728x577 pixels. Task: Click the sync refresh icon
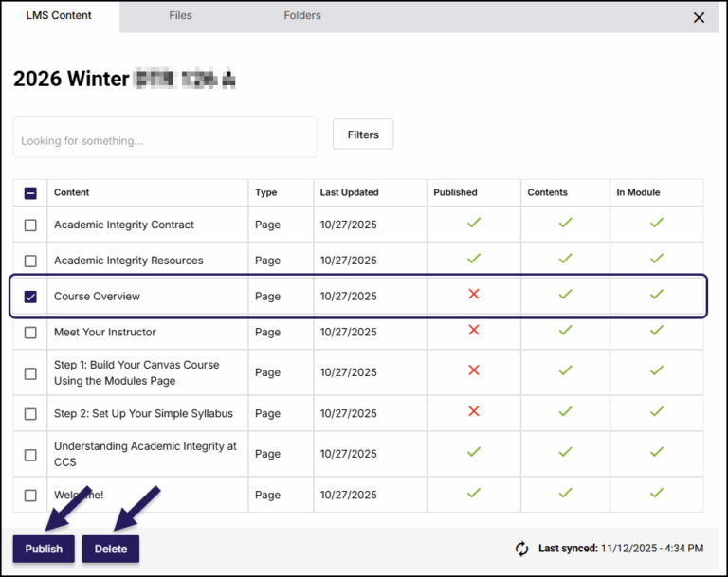521,549
